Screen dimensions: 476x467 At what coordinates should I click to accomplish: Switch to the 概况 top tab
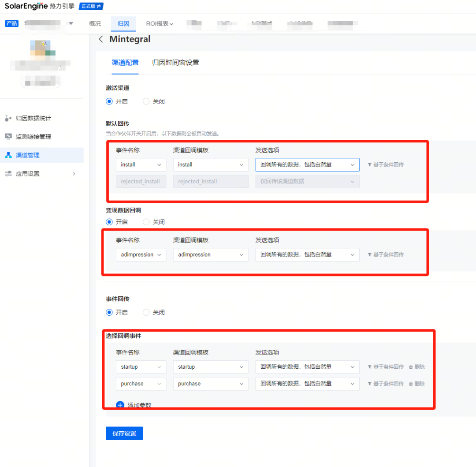(95, 24)
